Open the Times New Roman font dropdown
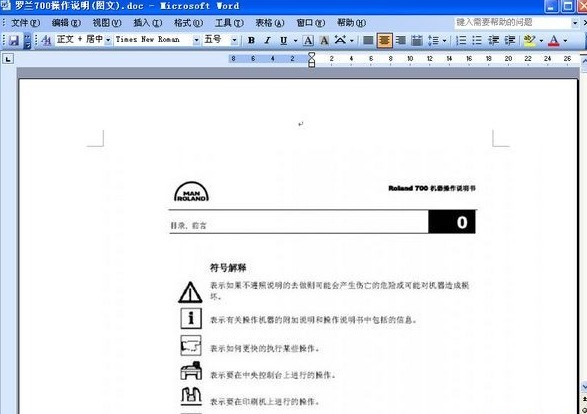587x414 pixels. (x=196, y=40)
